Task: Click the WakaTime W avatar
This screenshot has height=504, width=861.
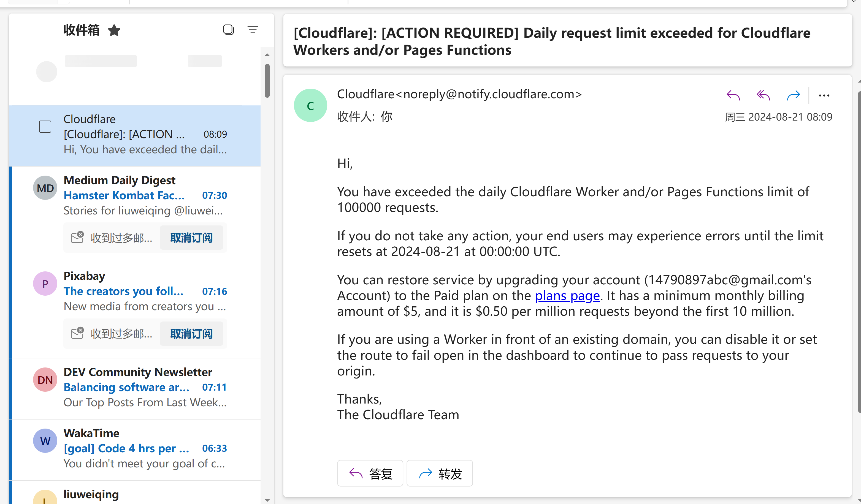Action: (x=45, y=441)
